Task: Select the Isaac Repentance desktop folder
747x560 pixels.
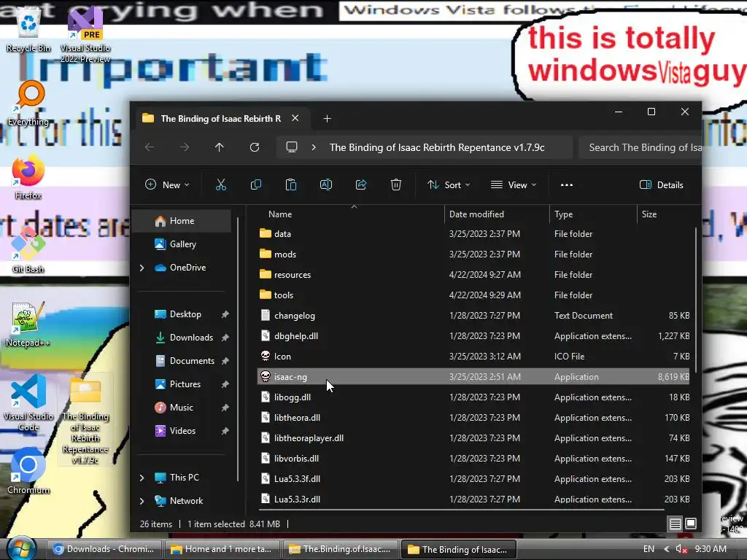Action: [x=85, y=419]
